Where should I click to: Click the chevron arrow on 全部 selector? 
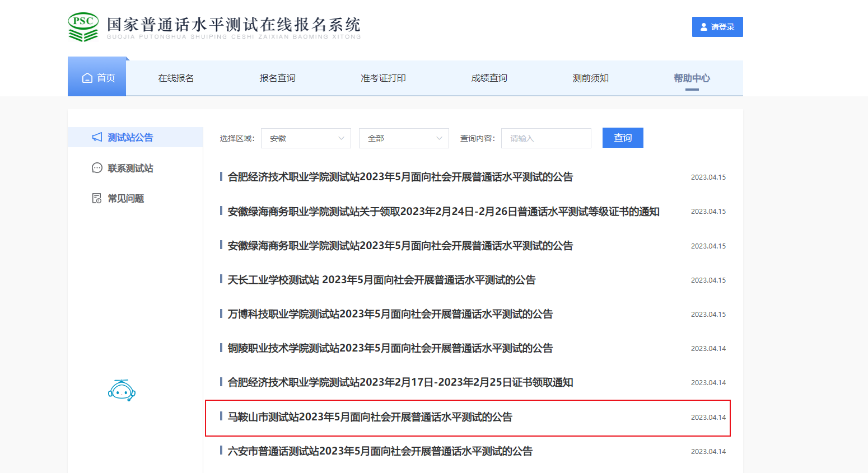pyautogui.click(x=439, y=138)
